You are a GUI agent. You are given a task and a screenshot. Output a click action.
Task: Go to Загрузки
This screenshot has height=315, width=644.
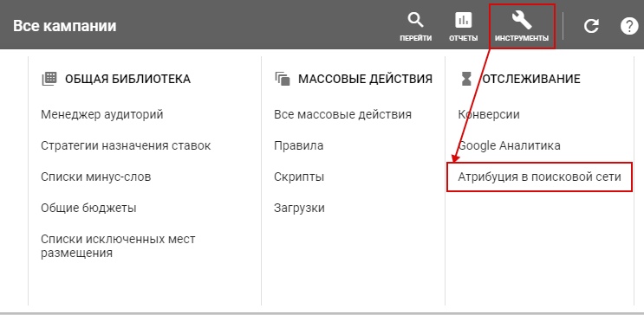pyautogui.click(x=299, y=208)
